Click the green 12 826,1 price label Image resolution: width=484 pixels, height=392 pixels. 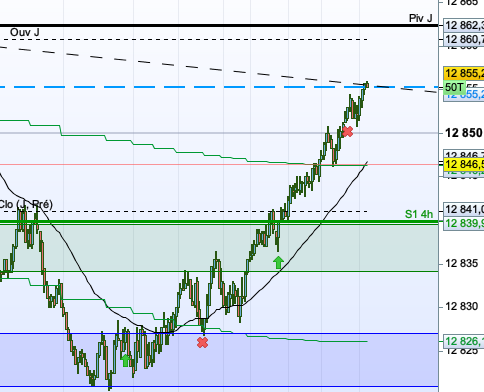pyautogui.click(x=464, y=341)
